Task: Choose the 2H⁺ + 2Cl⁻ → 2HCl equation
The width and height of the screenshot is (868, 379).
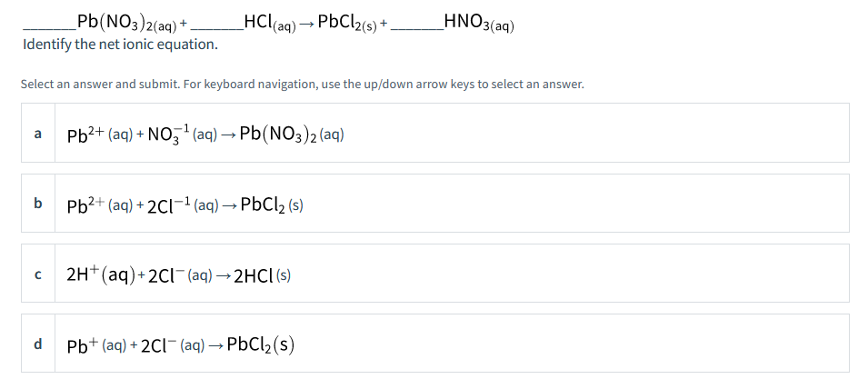Action: [178, 274]
